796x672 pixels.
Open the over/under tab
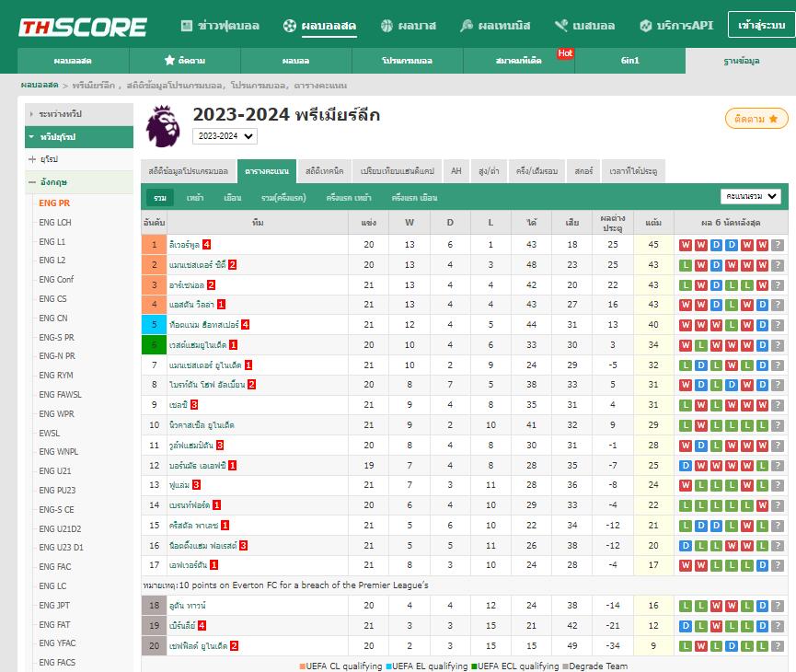(489, 171)
